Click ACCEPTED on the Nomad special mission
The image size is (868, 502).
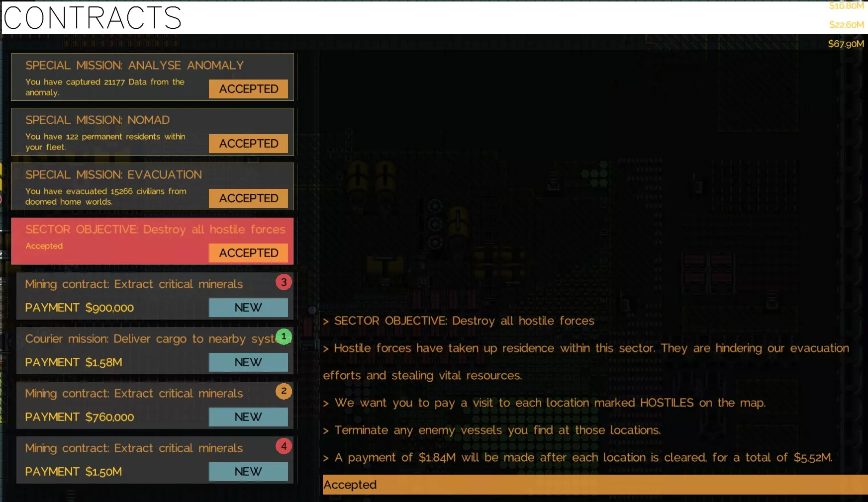point(248,144)
